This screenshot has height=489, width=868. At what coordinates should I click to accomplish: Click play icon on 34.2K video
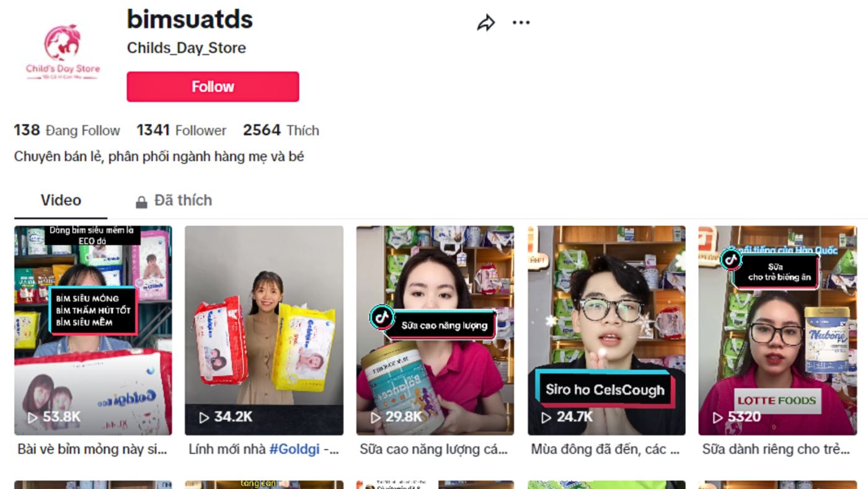204,418
